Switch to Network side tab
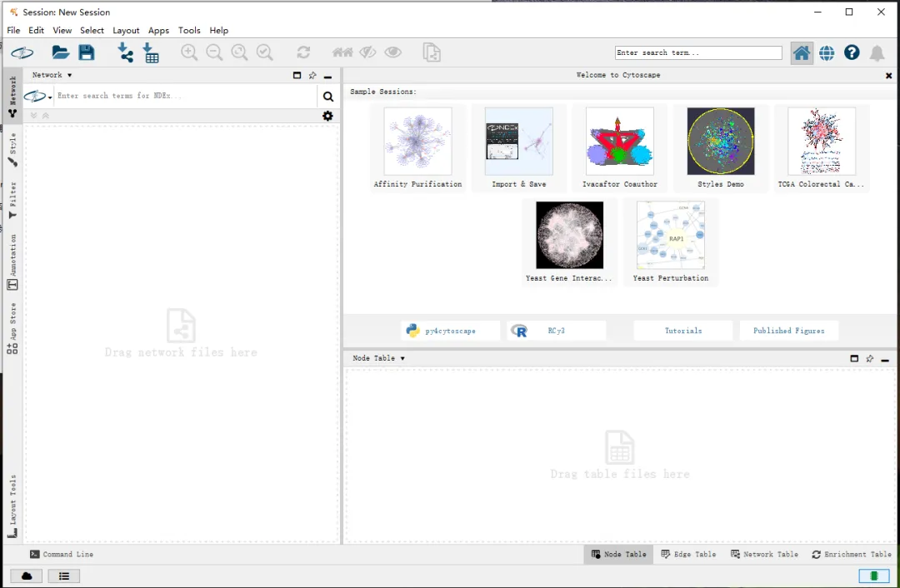 [12, 96]
